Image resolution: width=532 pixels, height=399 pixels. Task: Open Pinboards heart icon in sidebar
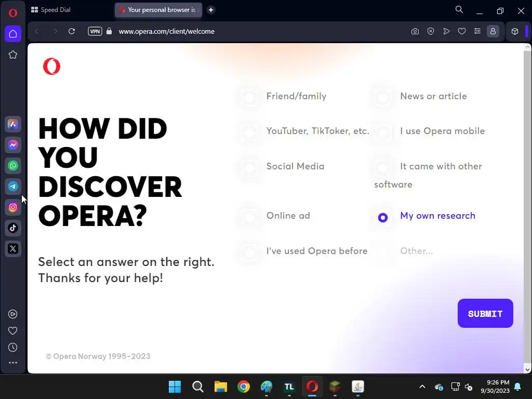point(13,331)
